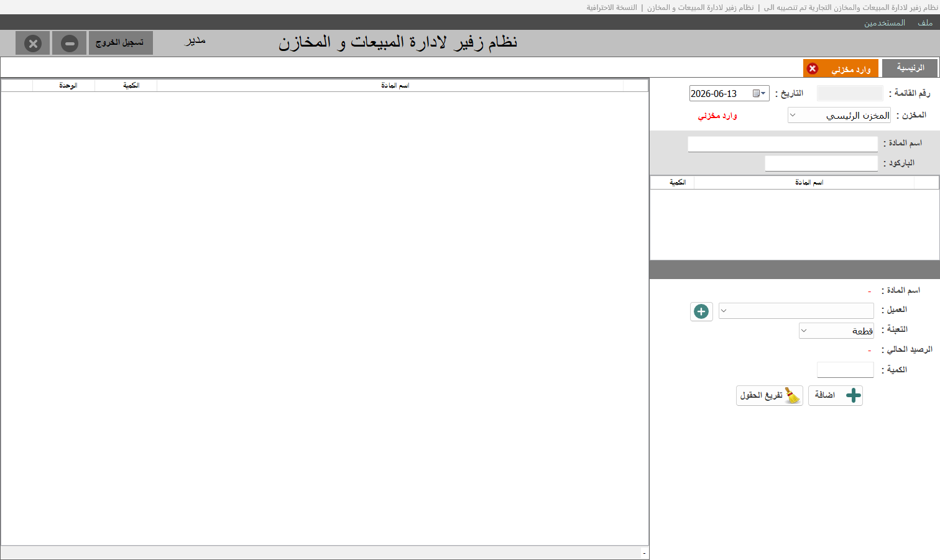Click the green plus icon beside العميل
Image resolution: width=940 pixels, height=560 pixels.
point(701,311)
